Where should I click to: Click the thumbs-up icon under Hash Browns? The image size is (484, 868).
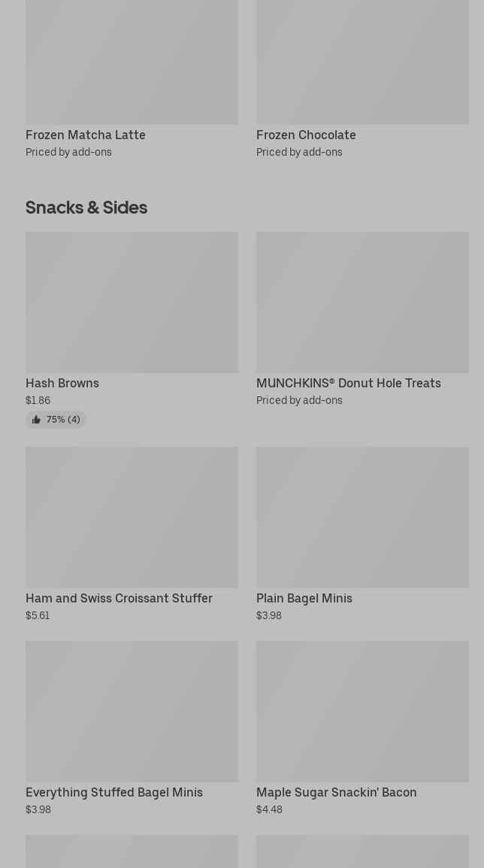[36, 420]
